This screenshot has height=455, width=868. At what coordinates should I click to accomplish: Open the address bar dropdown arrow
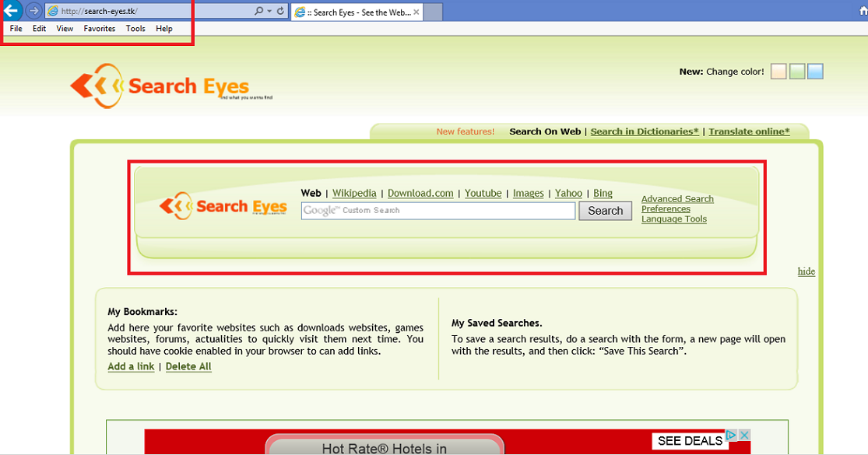[x=269, y=11]
